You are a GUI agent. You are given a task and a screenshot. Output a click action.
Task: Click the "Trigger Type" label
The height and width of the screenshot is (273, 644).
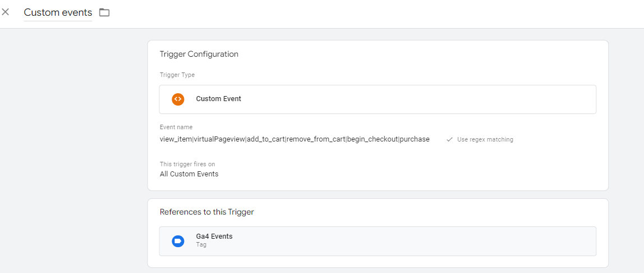click(177, 75)
